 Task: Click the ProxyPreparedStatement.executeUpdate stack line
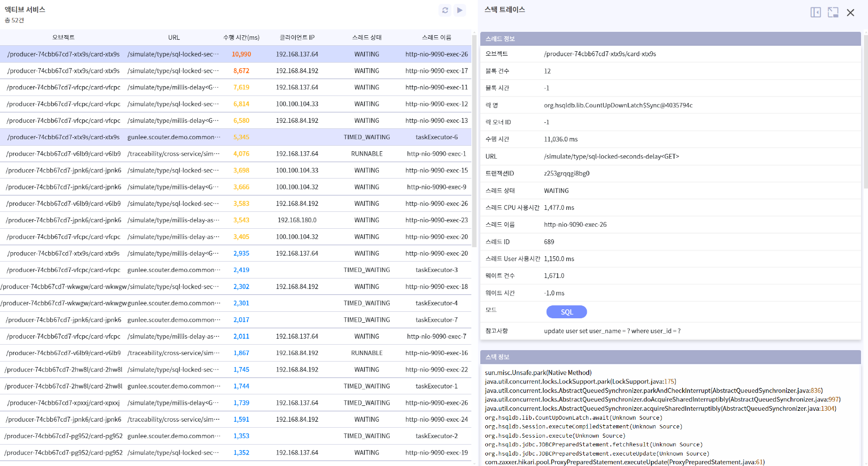[x=625, y=462]
